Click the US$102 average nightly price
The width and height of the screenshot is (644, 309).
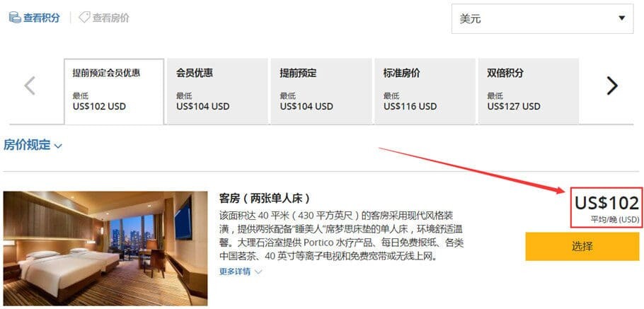[606, 206]
